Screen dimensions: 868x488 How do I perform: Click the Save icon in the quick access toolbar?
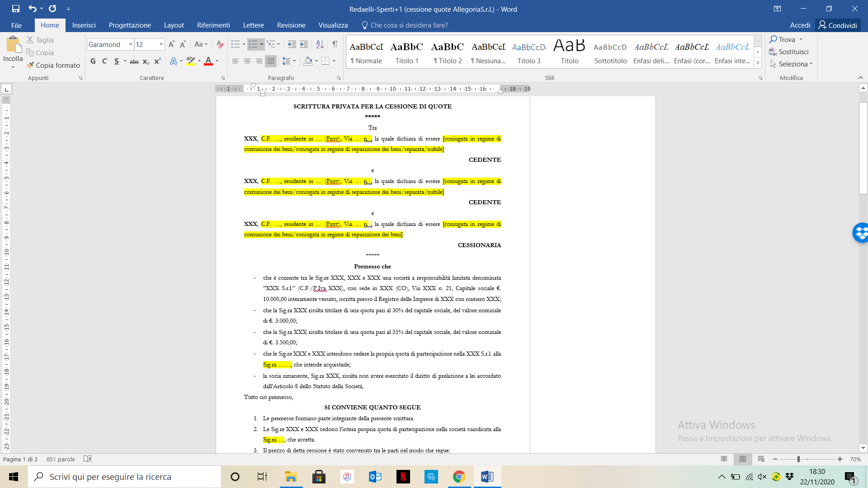[16, 9]
